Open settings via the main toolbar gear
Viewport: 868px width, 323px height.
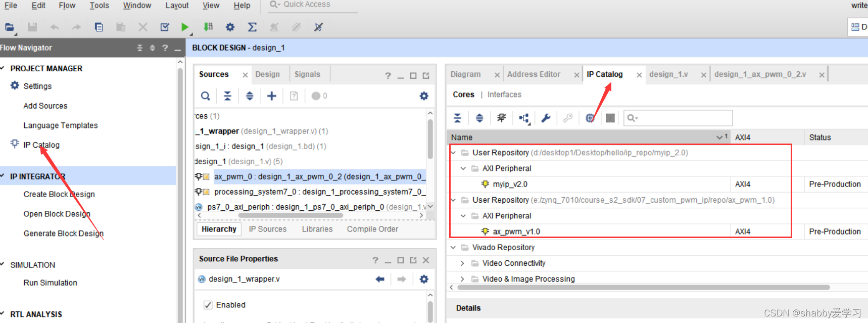[230, 27]
